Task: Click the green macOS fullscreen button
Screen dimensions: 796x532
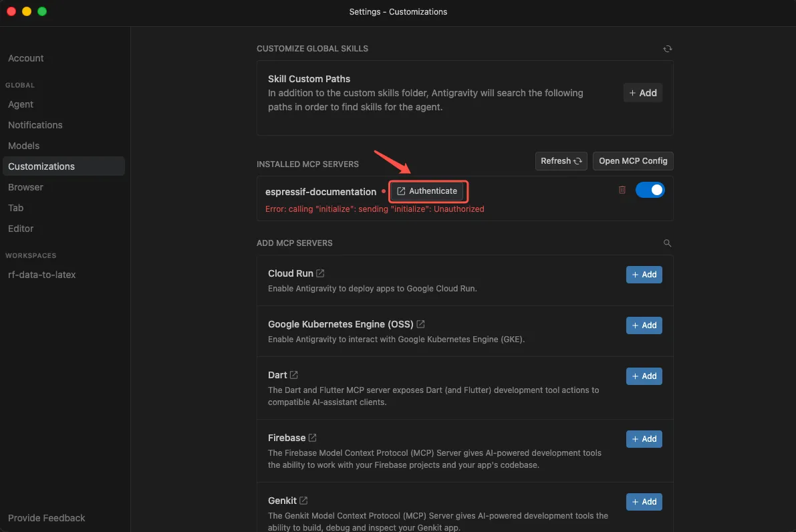Action: 42,11
